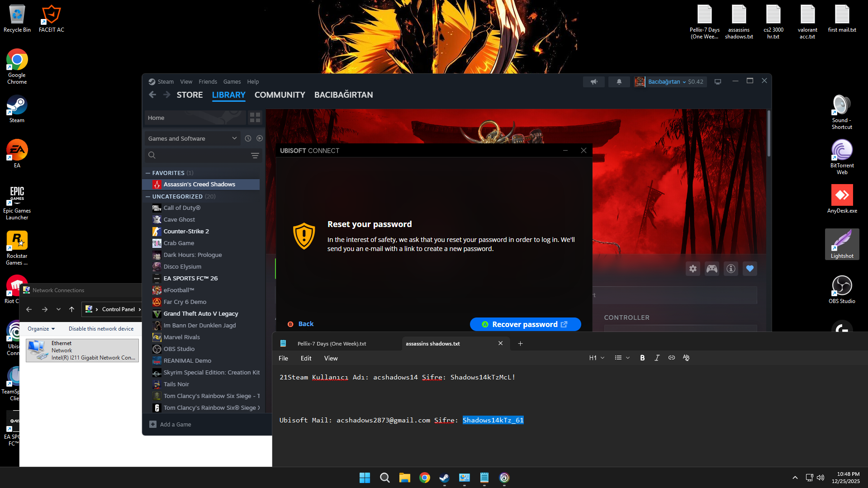
Task: Open BitTorrent Web desktop shortcut
Action: (842, 157)
